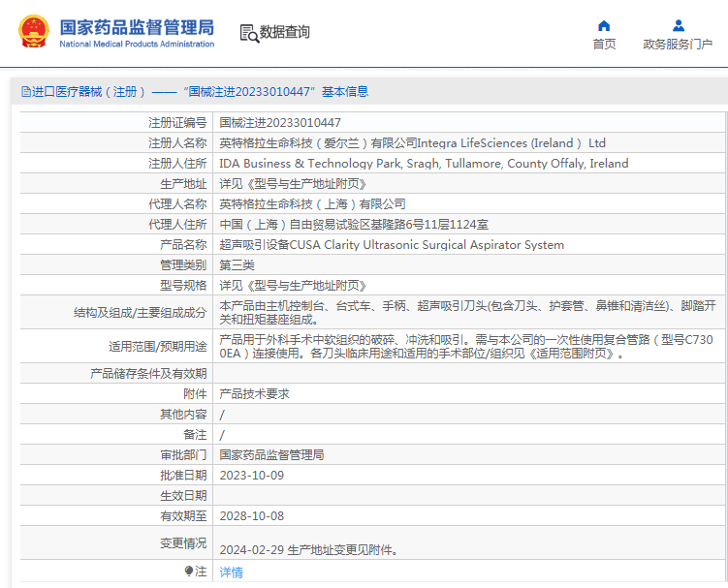Click the 型号规格 label
The width and height of the screenshot is (728, 588).
[x=183, y=286]
